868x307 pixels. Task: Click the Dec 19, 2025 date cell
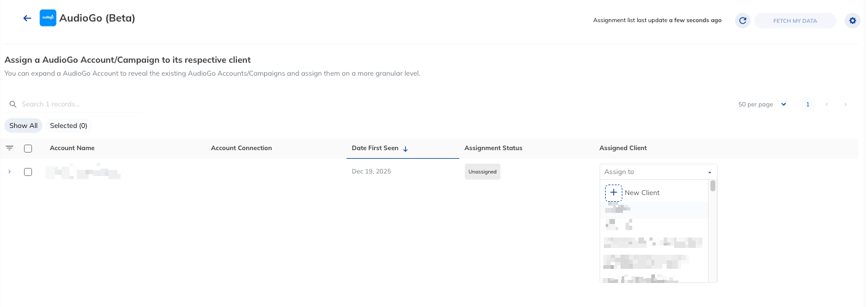[x=371, y=172]
